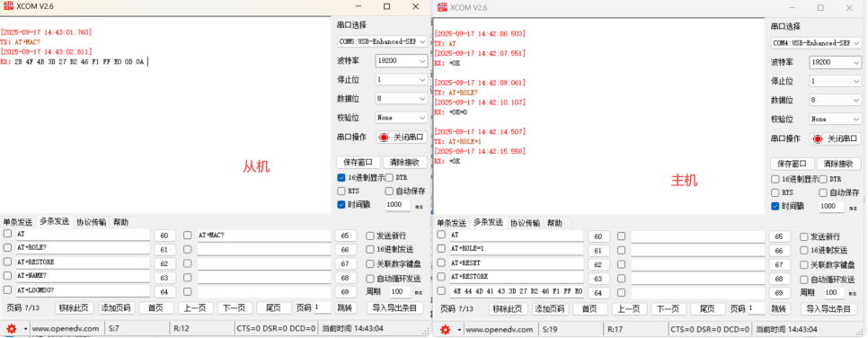Enable 发送新行 in COM5 window
The image size is (868, 338).
click(370, 236)
